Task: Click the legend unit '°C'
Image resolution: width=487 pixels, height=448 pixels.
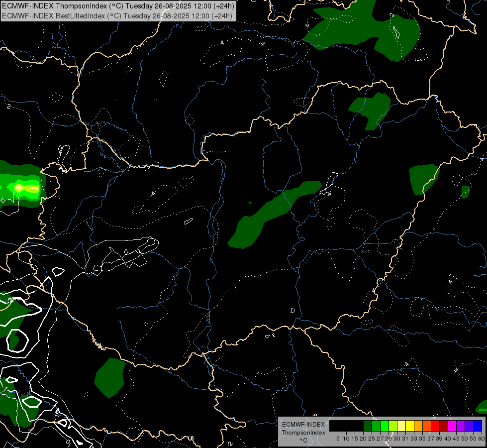Action: [x=304, y=441]
